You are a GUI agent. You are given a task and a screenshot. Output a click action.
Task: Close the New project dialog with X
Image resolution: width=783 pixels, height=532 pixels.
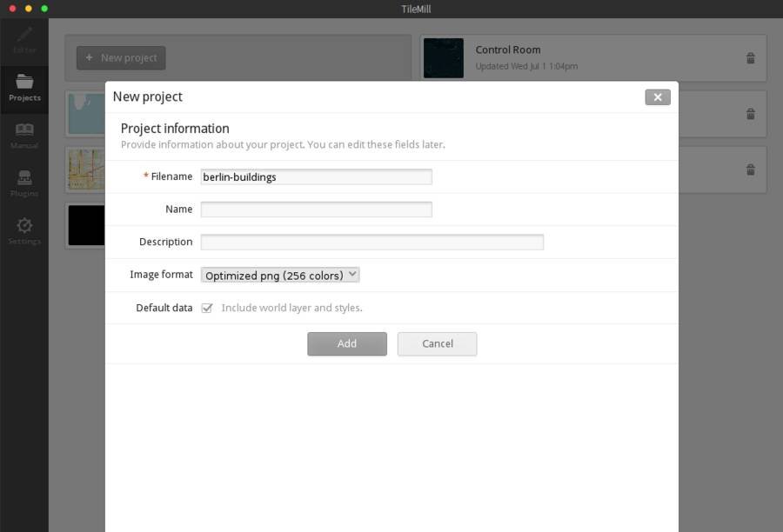658,97
